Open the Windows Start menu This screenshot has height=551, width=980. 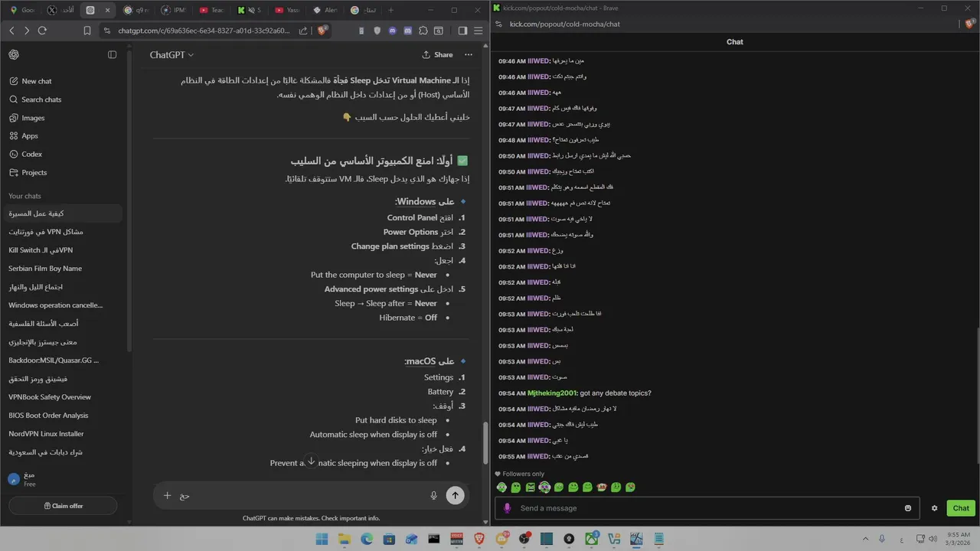click(322, 539)
